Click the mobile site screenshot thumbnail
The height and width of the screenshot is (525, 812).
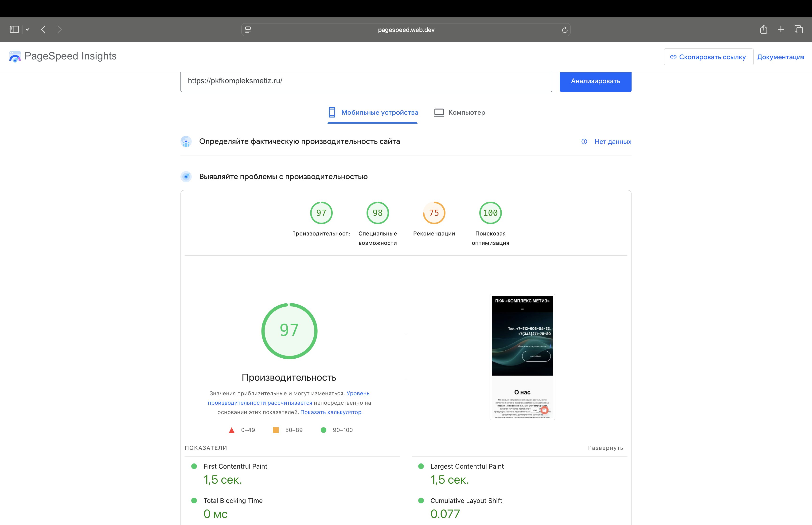[522, 357]
